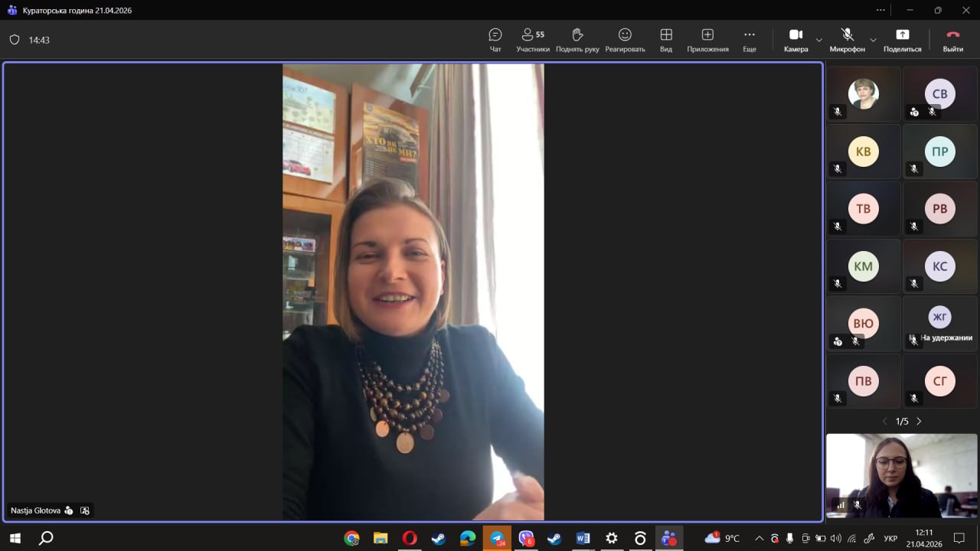Toggle the camera on or off
This screenshot has width=980, height=551.
pos(795,40)
